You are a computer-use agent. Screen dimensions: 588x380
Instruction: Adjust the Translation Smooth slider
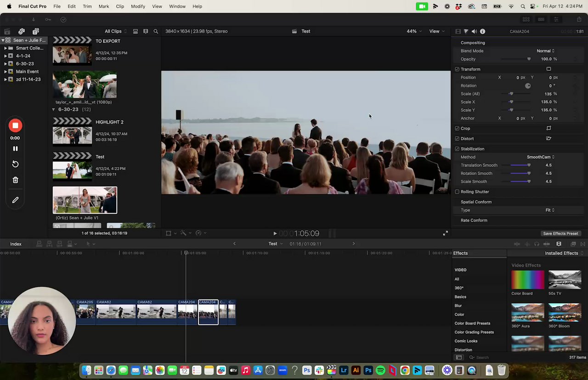click(529, 165)
